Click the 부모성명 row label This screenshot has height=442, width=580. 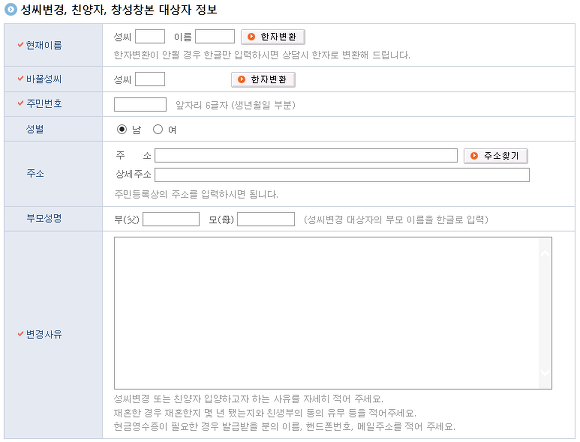coord(44,219)
